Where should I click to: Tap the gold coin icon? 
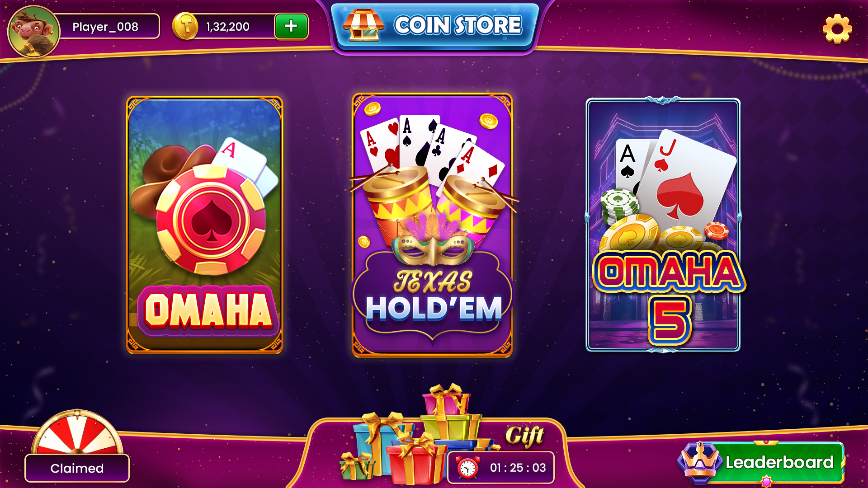[185, 26]
